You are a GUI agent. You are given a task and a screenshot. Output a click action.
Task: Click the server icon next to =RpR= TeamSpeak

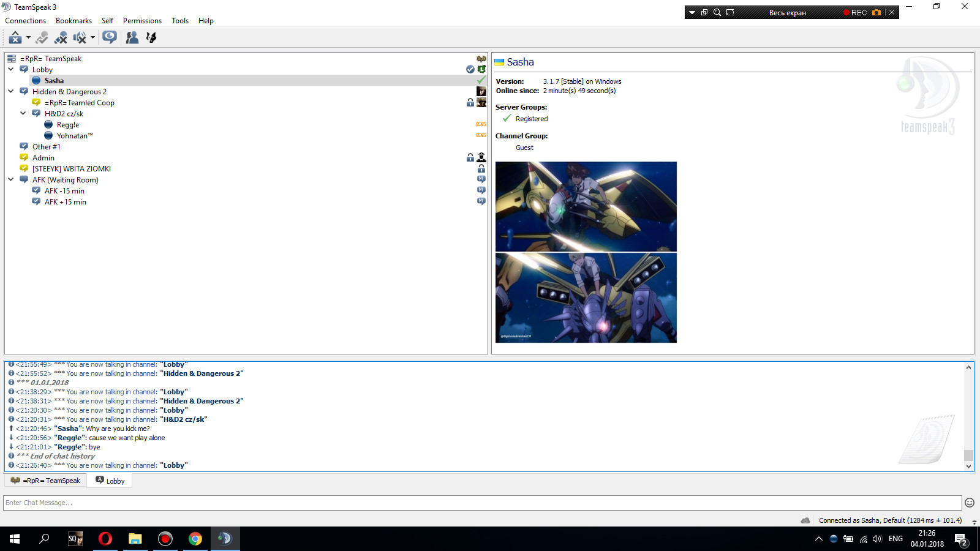tap(481, 59)
